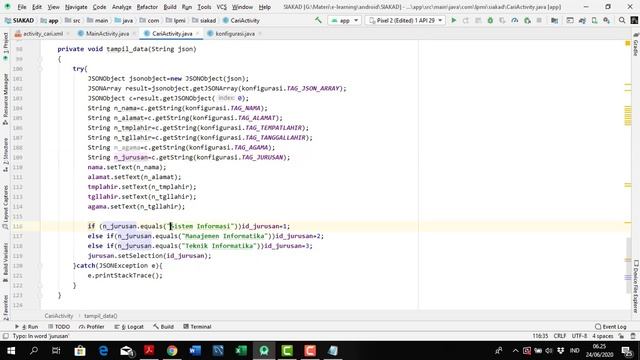The height and width of the screenshot is (360, 640).
Task: Open the app run configuration dropdown
Action: pos(344,20)
